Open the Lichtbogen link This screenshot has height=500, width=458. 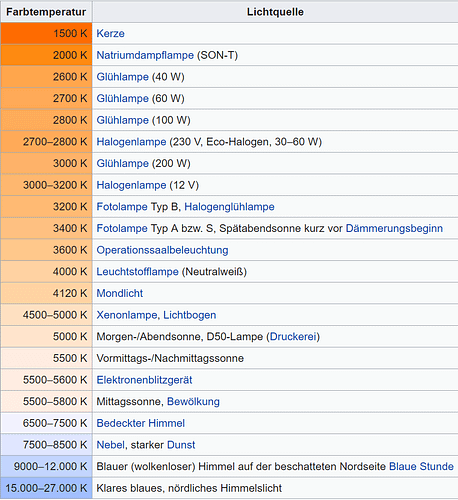coord(189,315)
